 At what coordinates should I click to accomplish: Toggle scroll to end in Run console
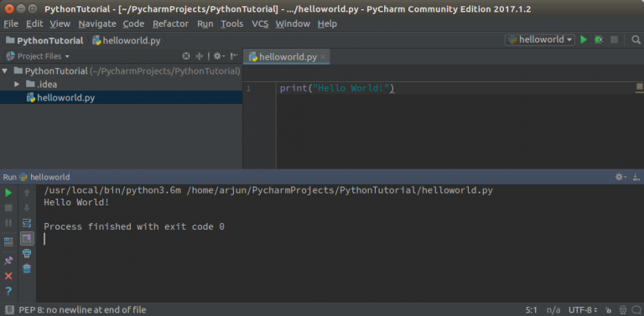(27, 238)
